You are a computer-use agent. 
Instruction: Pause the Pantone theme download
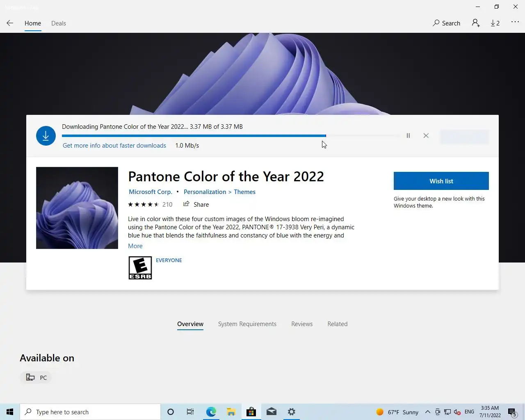(x=408, y=136)
